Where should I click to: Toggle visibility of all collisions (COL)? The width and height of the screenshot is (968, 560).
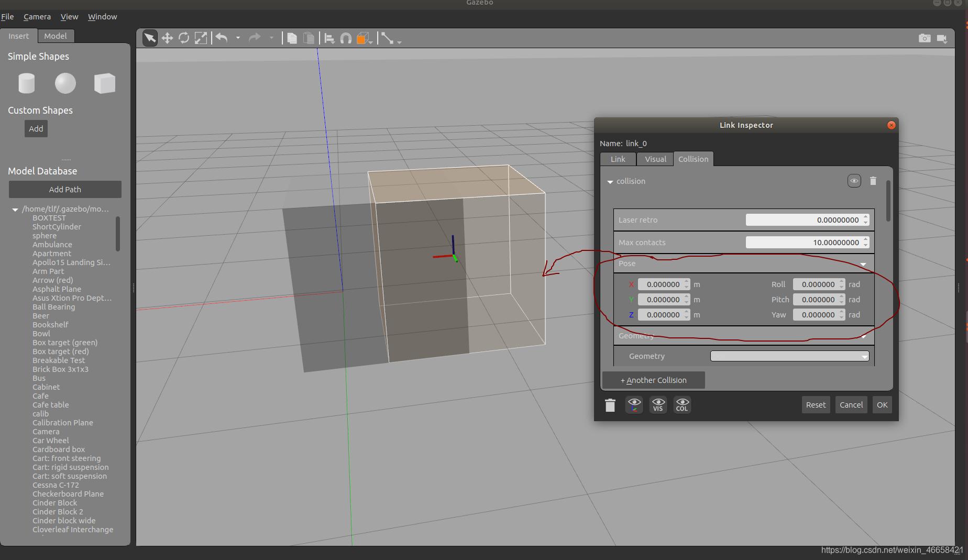[x=682, y=405]
